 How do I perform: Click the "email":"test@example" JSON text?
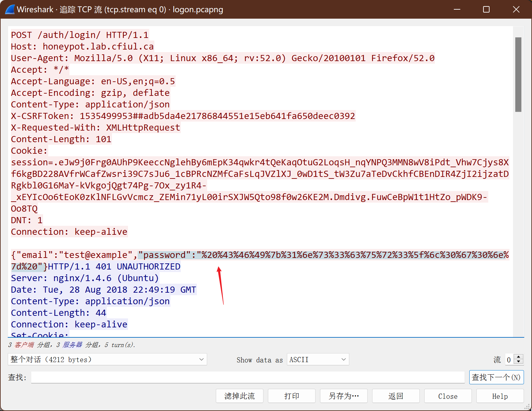coord(75,255)
